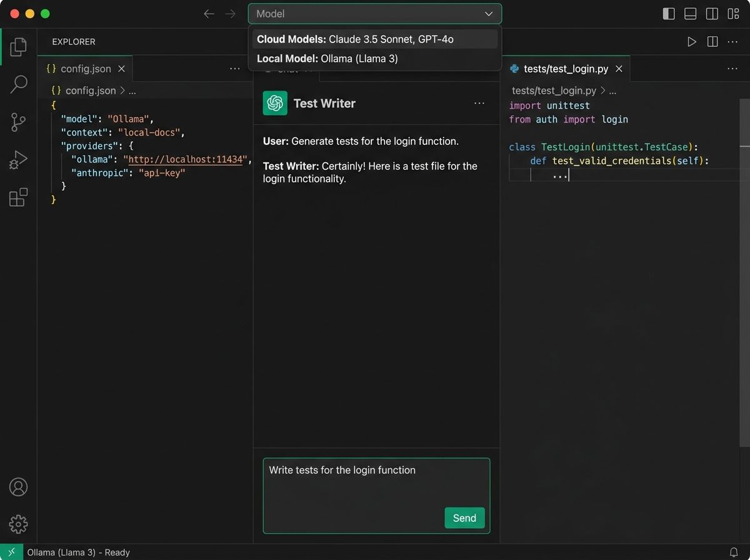750x560 pixels.
Task: Click the EXPLORER panel header
Action: pyautogui.click(x=74, y=42)
